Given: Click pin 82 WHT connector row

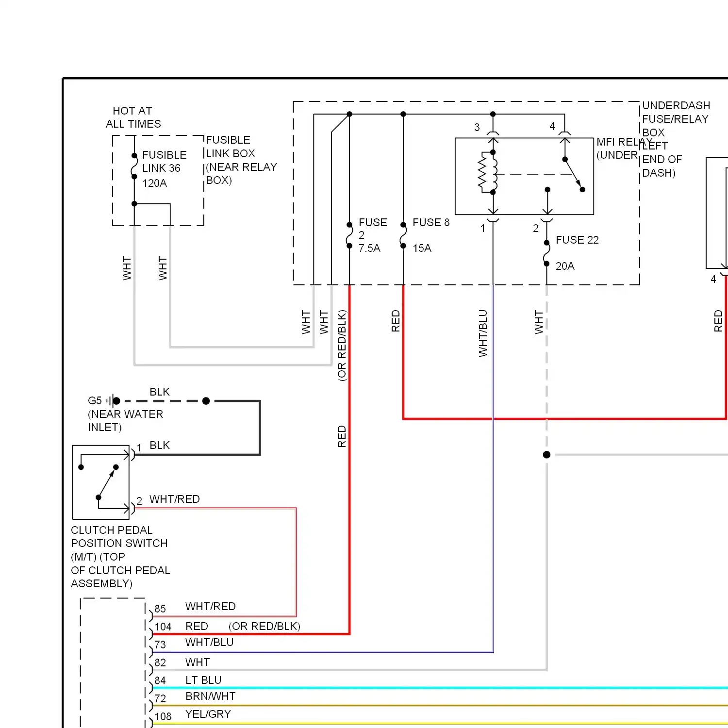Looking at the screenshot, I should [182, 662].
